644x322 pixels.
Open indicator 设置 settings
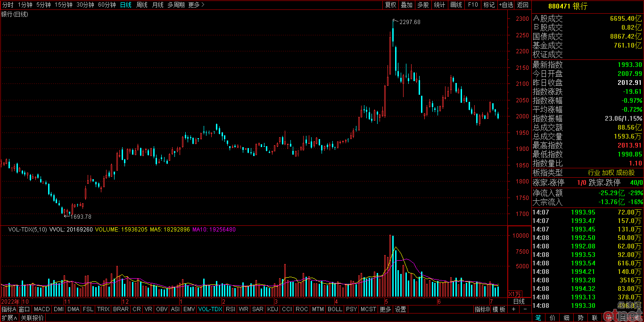tap(401, 309)
